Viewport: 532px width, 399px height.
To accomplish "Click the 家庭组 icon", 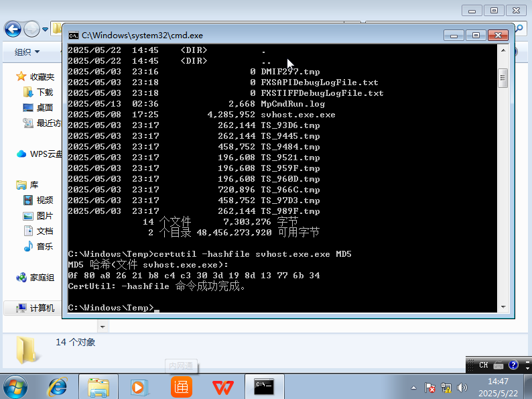I will tap(21, 278).
